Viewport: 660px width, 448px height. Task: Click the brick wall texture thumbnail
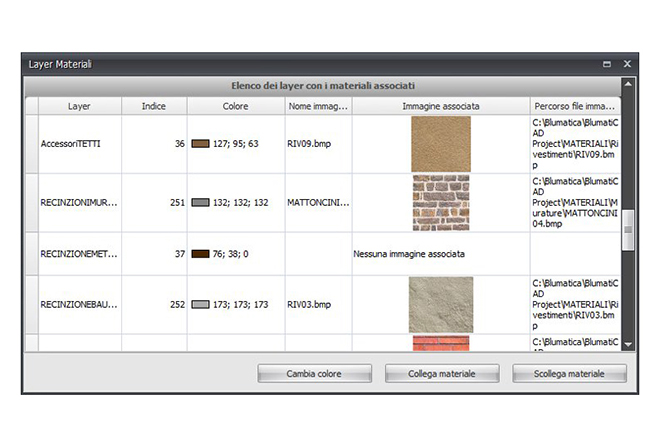(440, 203)
